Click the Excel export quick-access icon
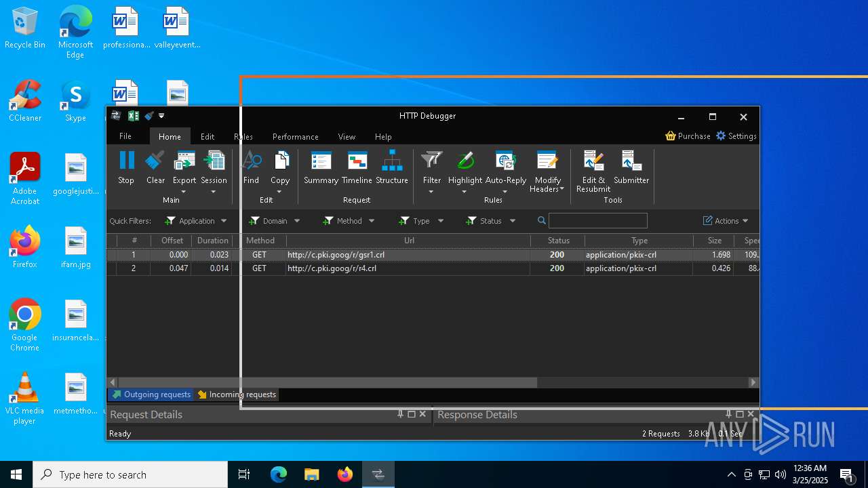 point(134,116)
